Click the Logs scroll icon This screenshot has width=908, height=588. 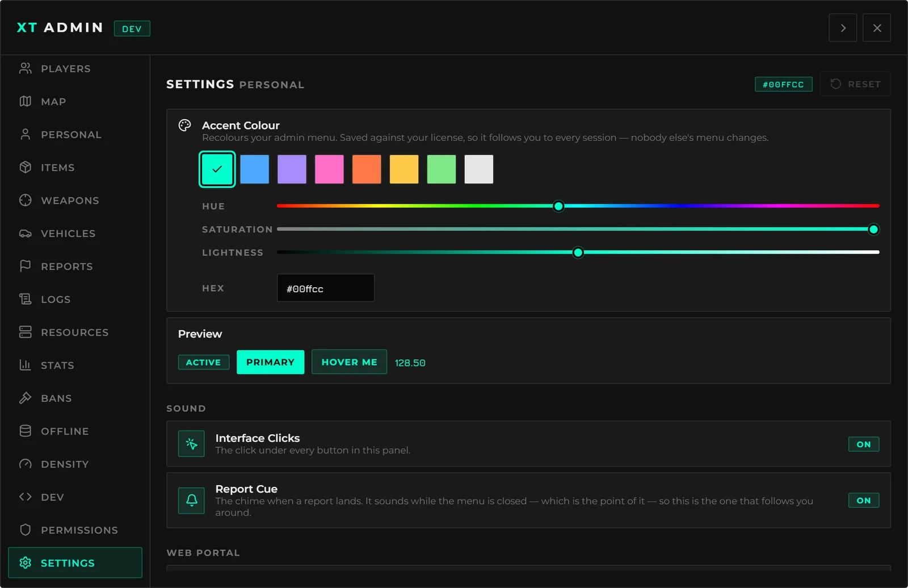click(x=26, y=299)
